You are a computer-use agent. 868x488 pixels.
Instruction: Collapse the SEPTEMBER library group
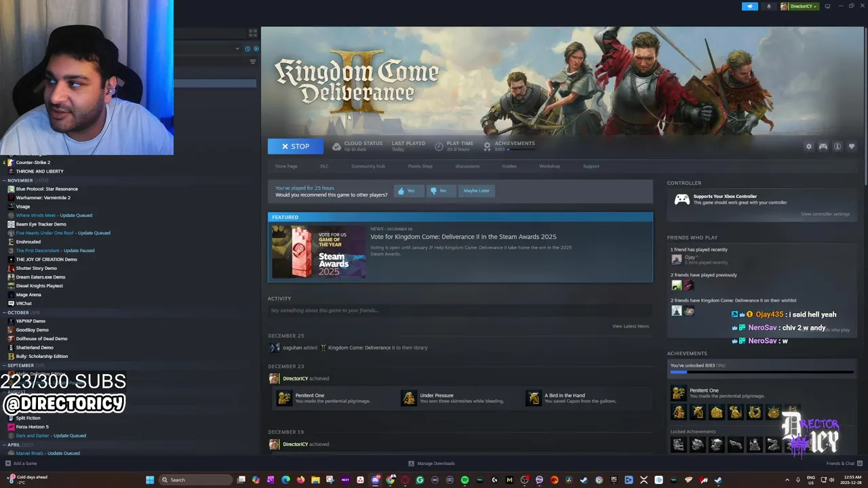click(5, 365)
